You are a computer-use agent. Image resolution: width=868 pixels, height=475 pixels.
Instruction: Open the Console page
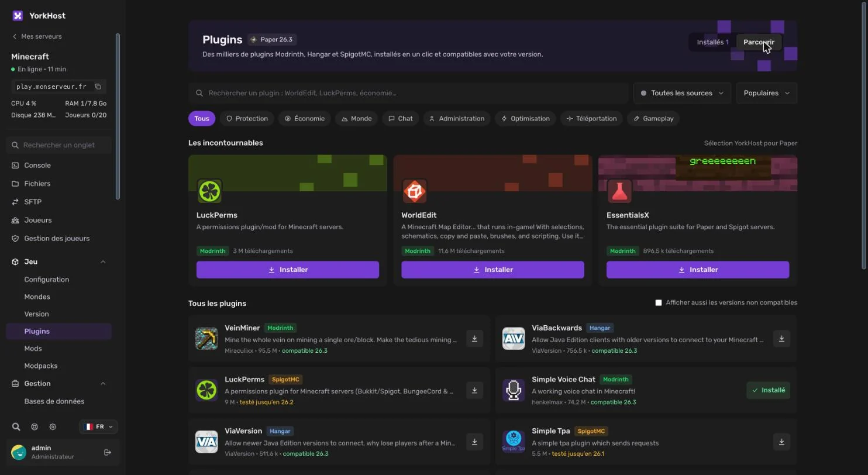[x=58, y=166]
